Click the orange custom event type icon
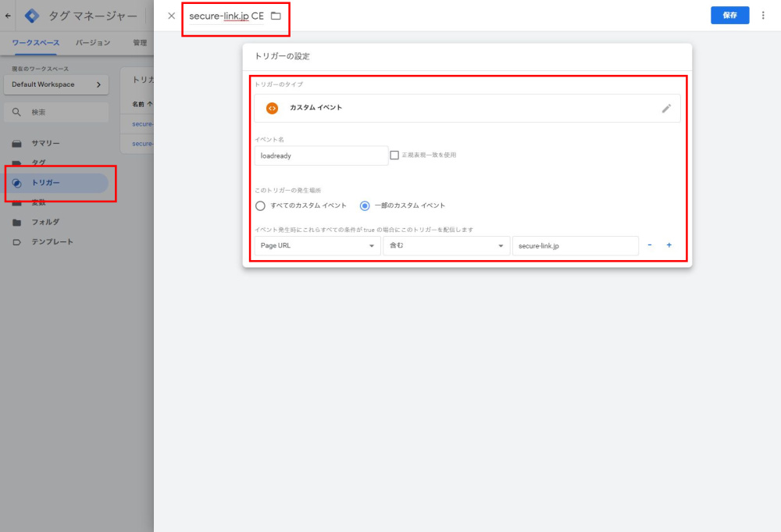The height and width of the screenshot is (532, 781). pyautogui.click(x=272, y=108)
